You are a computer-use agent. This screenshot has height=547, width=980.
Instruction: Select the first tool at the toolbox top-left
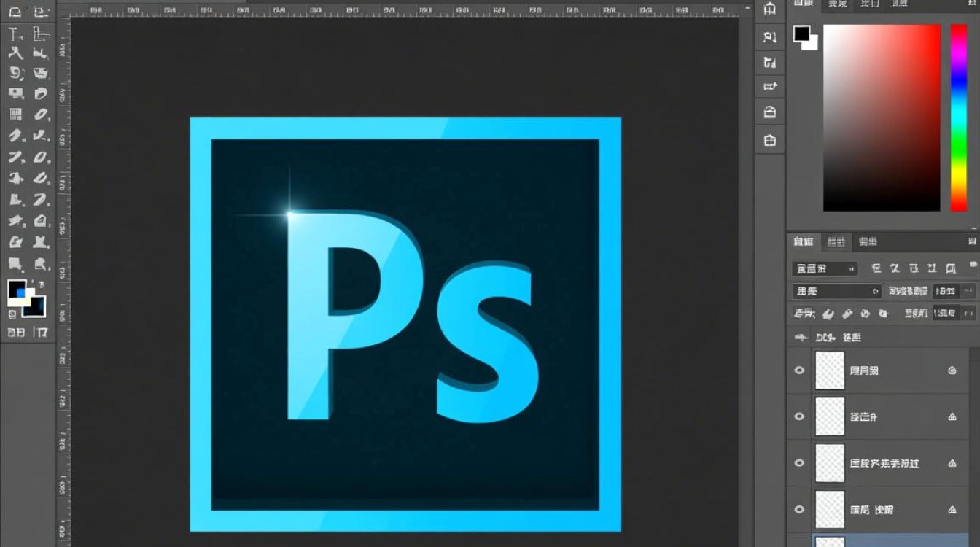(x=15, y=12)
